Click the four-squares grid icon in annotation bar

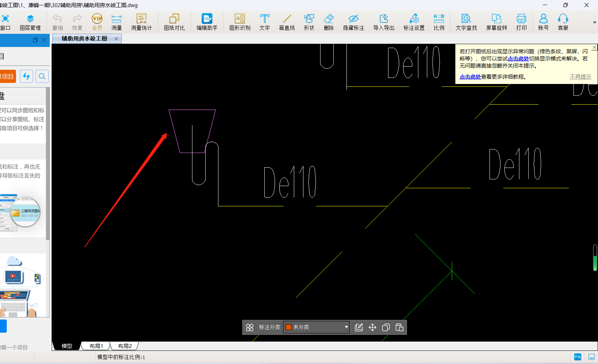tap(250, 327)
